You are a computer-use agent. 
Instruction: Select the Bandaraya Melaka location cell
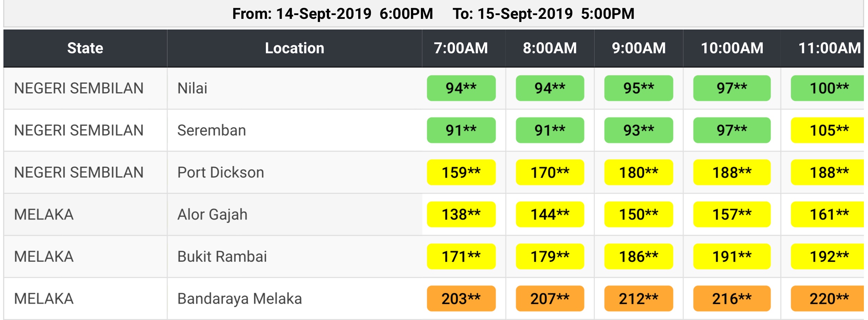239,298
